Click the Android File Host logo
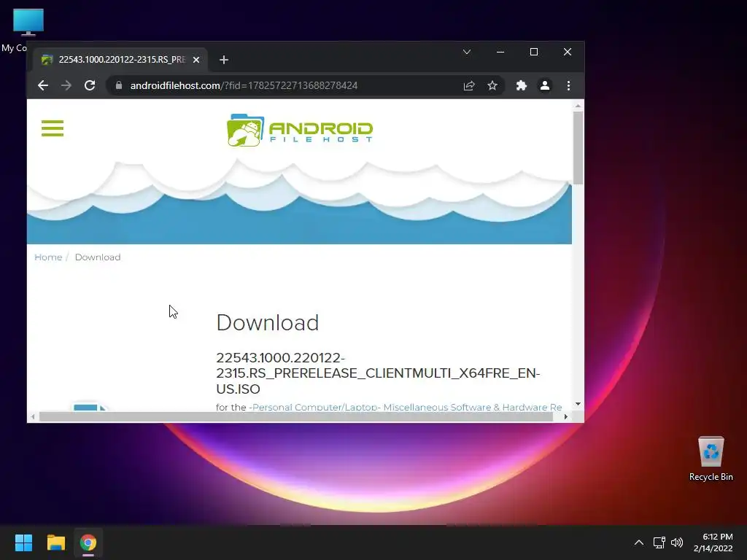 pyautogui.click(x=300, y=130)
